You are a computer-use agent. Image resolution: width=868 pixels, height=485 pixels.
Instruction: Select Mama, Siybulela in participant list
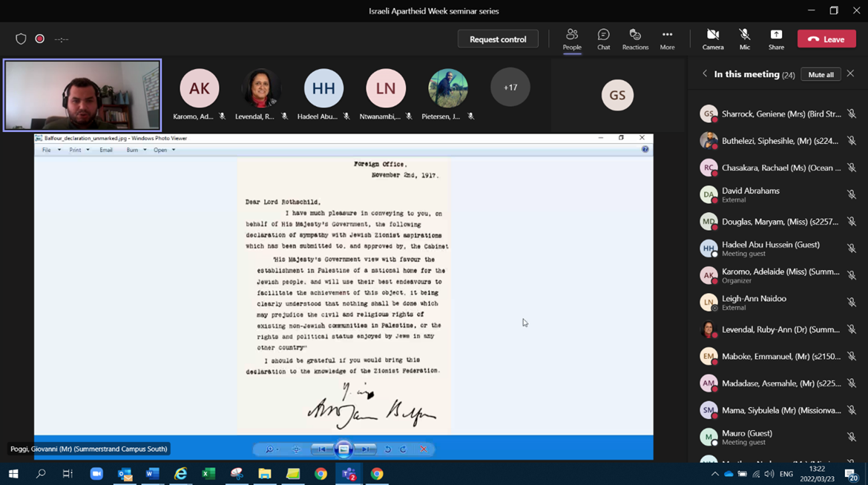(x=777, y=410)
